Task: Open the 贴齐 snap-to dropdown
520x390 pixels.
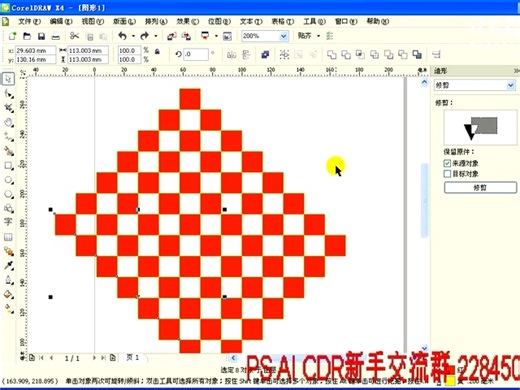Action: tap(318, 36)
